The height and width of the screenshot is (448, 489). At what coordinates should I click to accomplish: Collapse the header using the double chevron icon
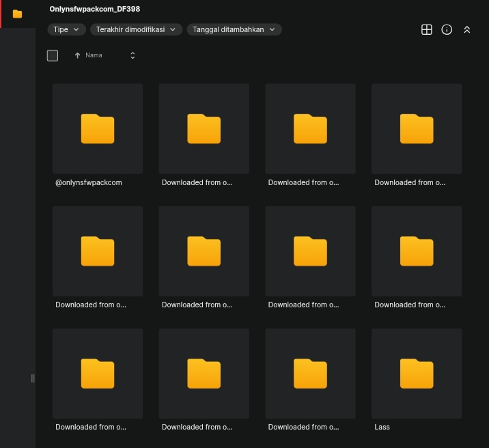[x=467, y=29]
